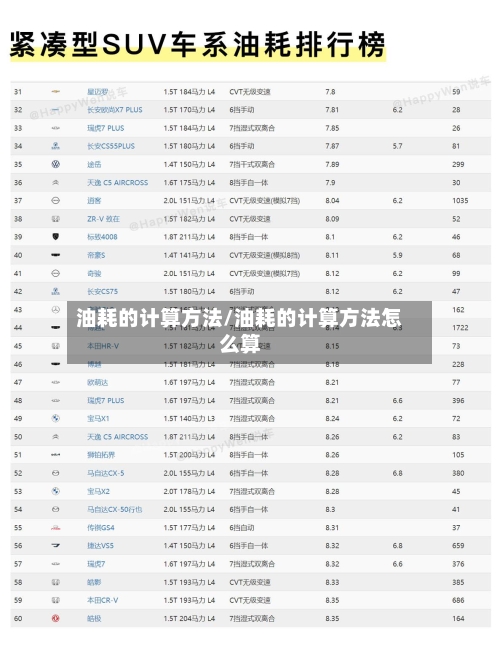Image resolution: width=500 pixels, height=666 pixels.
Task: Click the Mazda logo beside 马自达CX-5
Action: [56, 473]
